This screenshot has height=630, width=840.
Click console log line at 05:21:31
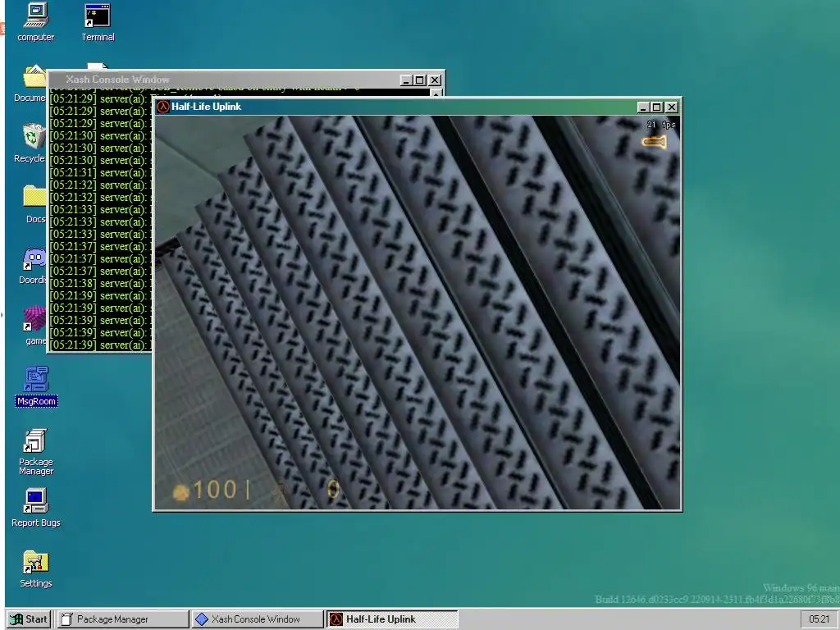click(x=98, y=172)
